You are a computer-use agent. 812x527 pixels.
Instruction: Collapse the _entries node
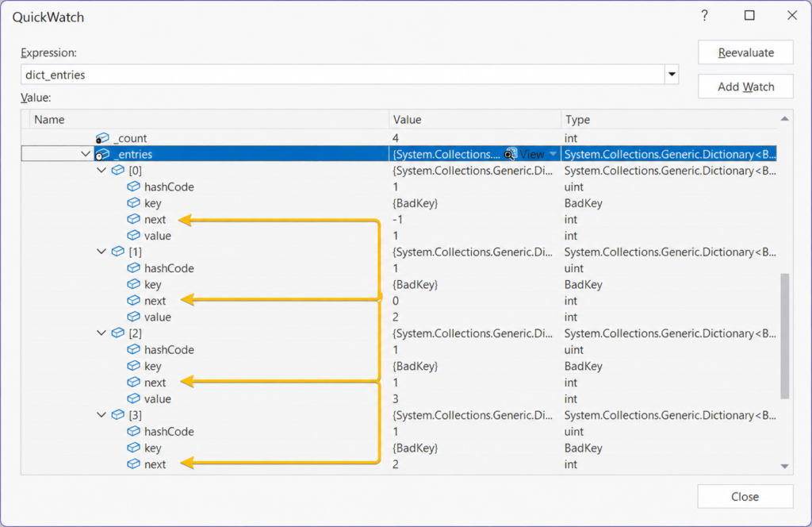click(86, 154)
